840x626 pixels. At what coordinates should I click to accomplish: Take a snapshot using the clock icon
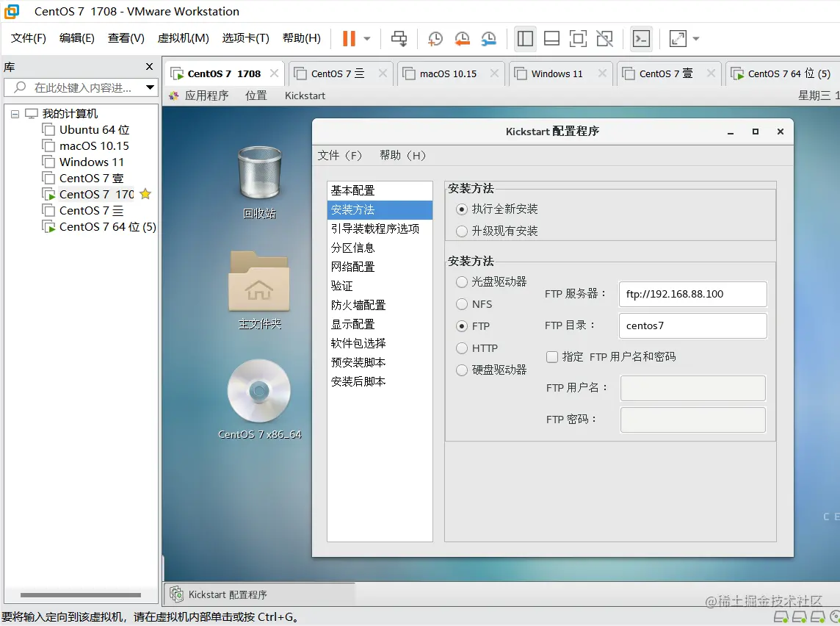coord(435,39)
